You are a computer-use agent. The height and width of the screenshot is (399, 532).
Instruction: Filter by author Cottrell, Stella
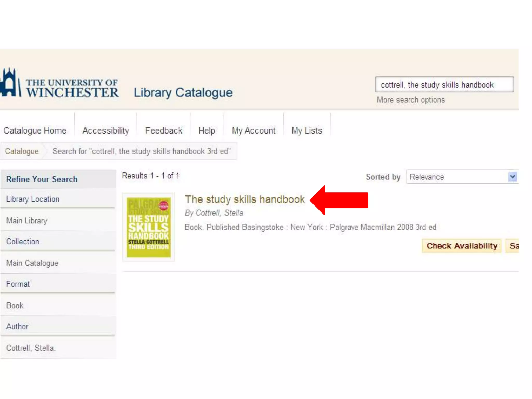click(31, 348)
